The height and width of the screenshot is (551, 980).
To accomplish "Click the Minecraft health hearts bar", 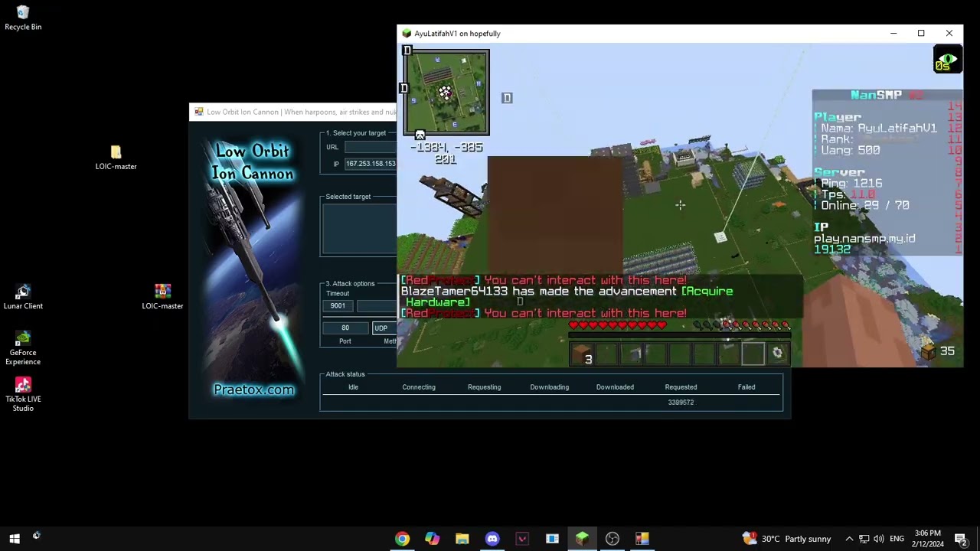I will coord(618,326).
